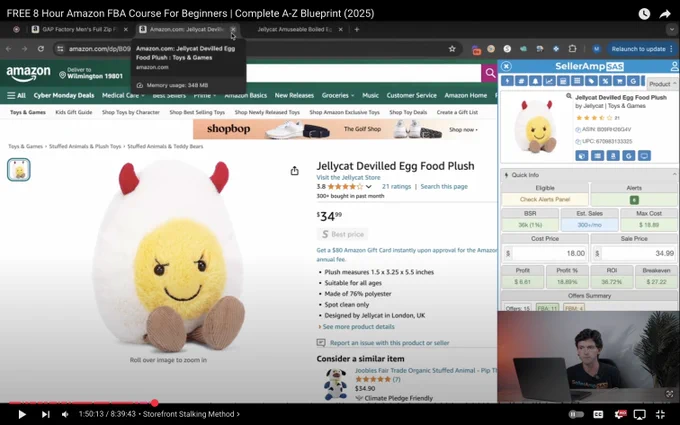Screen dimensions: 680x425
Task: Click the Amazon search magnifier button
Action: pyautogui.click(x=490, y=73)
